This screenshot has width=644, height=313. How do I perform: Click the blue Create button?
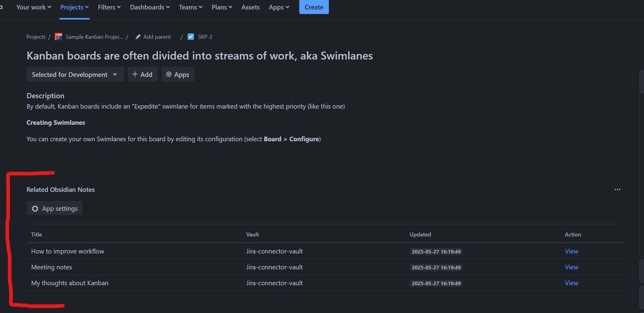coord(314,7)
